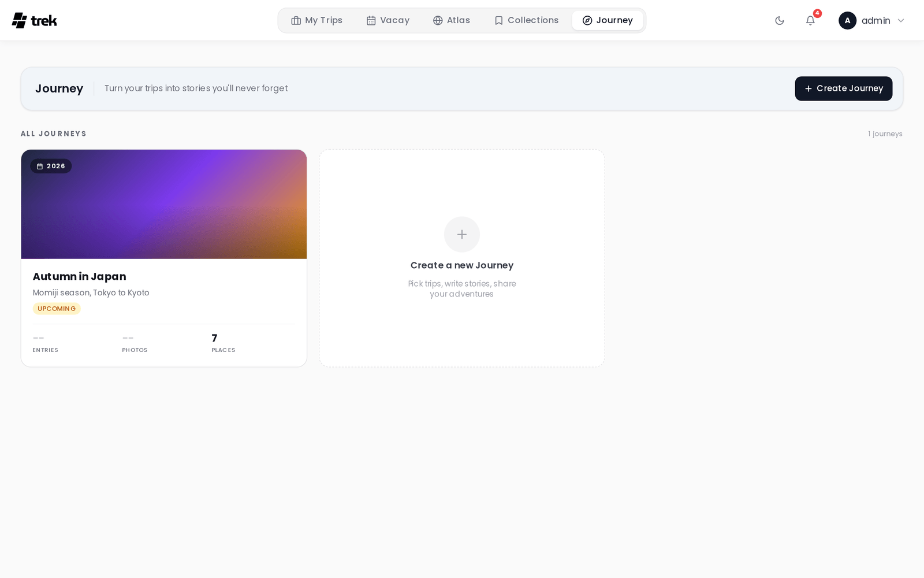Click the Create a new Journey text
The height and width of the screenshot is (578, 924).
click(462, 265)
